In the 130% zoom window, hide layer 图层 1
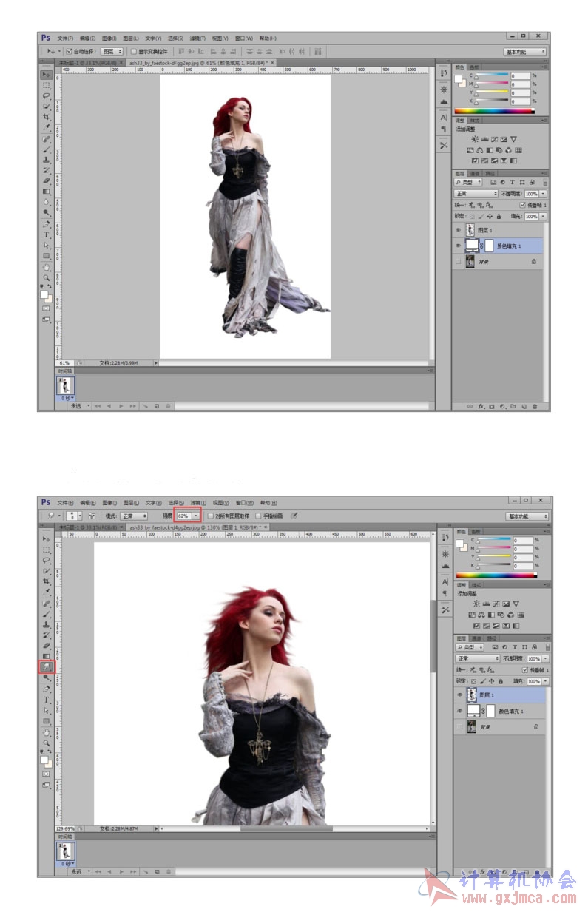The image size is (588, 912). [x=460, y=695]
